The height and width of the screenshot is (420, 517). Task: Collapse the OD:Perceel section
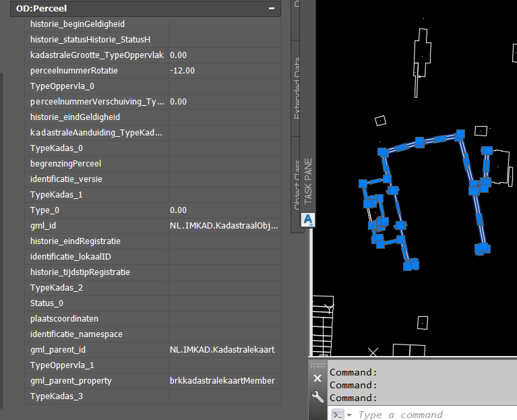click(x=272, y=9)
